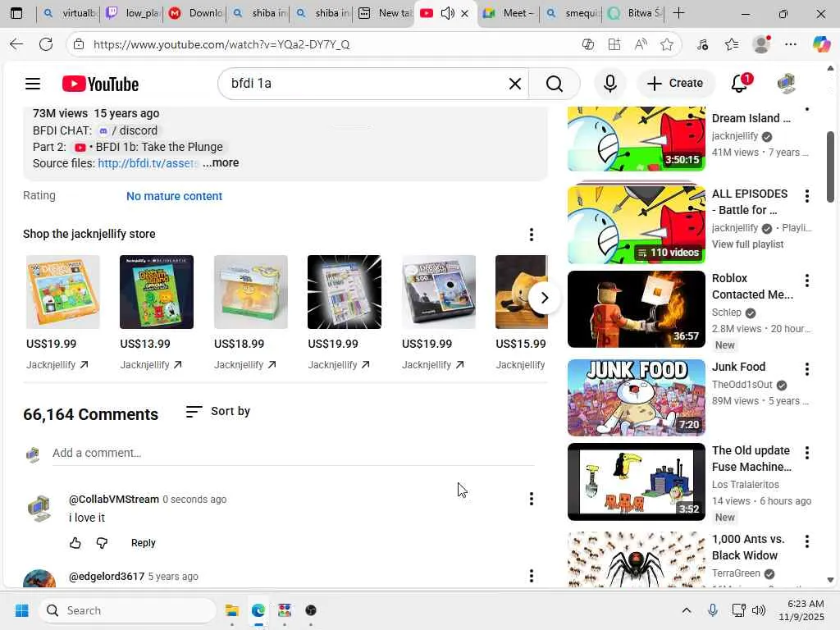Open Jacknjellify store link under US$19.99 puzzle
This screenshot has height=630, width=840.
[x=57, y=365]
